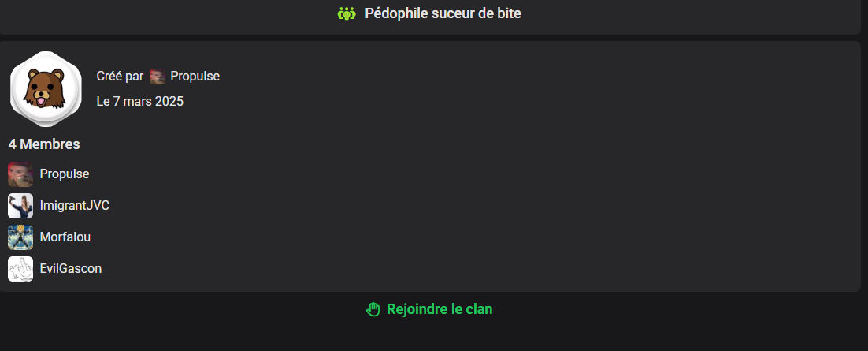
Task: Click the green raised-hand icon
Action: point(373,309)
